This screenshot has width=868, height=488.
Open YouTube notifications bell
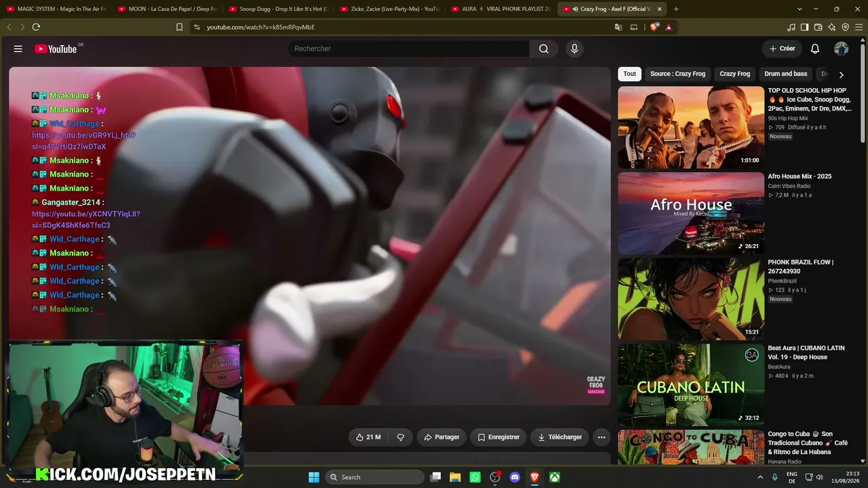[x=815, y=49]
